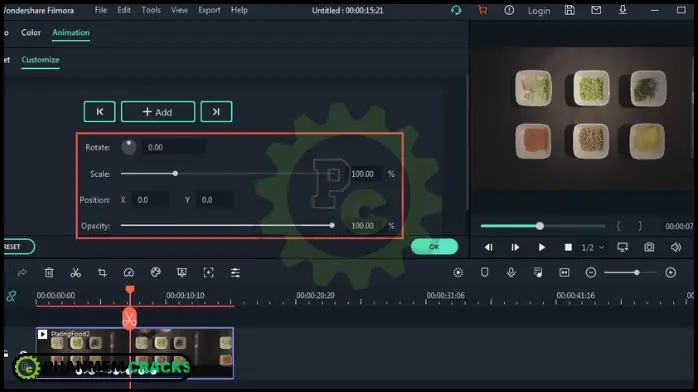
Task: Activate the crop tool icon
Action: [x=102, y=272]
